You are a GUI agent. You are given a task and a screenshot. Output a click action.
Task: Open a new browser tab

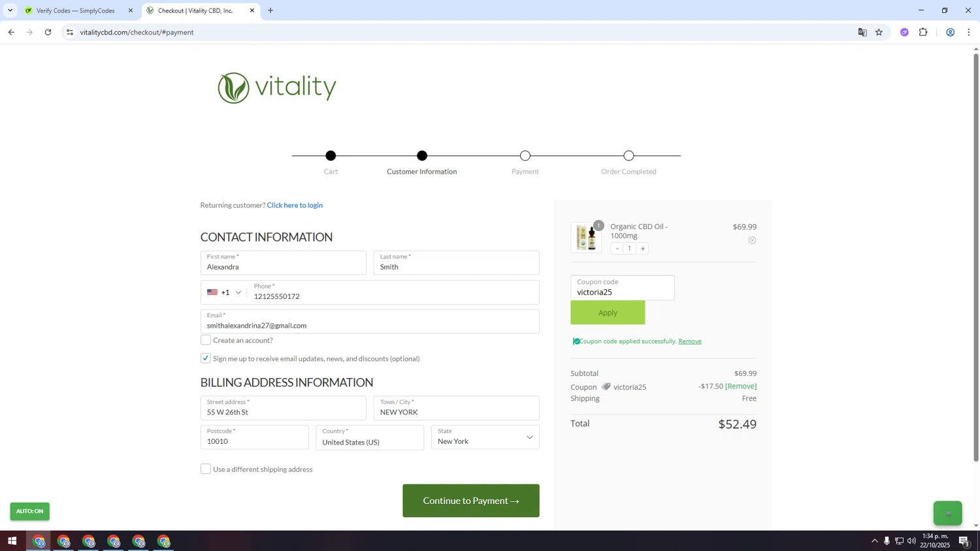click(270, 10)
